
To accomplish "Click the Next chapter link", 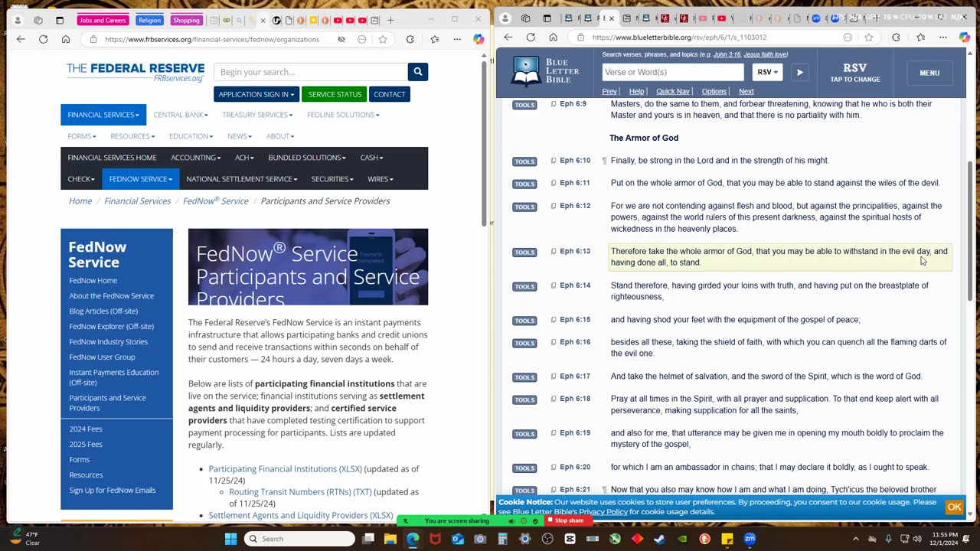I will point(746,92).
